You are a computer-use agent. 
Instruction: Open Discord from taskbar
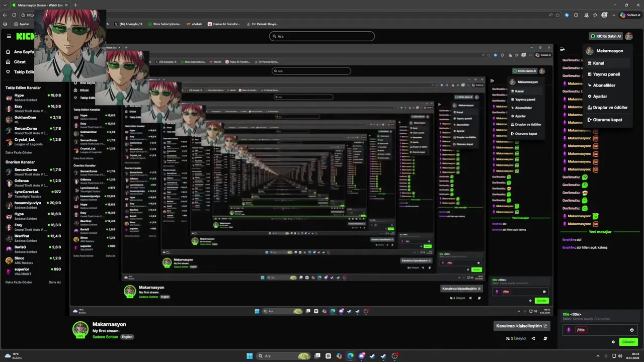361,356
